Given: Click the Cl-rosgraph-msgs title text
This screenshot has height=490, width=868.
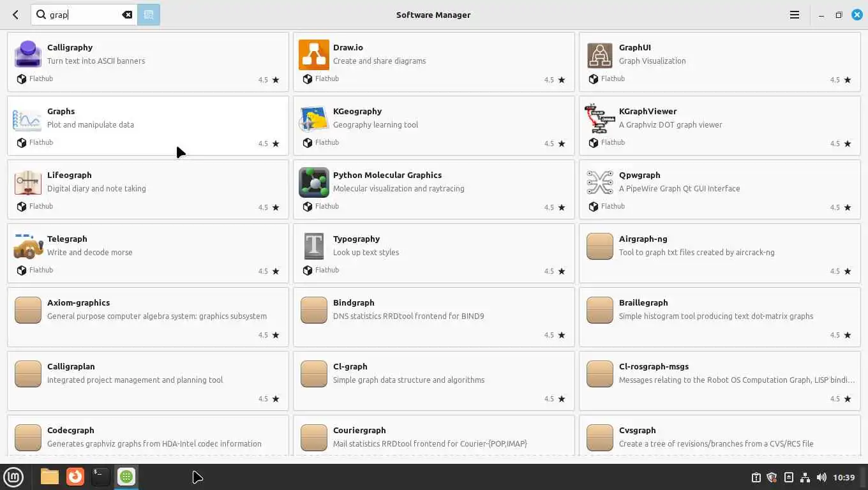Looking at the screenshot, I should click(x=654, y=367).
